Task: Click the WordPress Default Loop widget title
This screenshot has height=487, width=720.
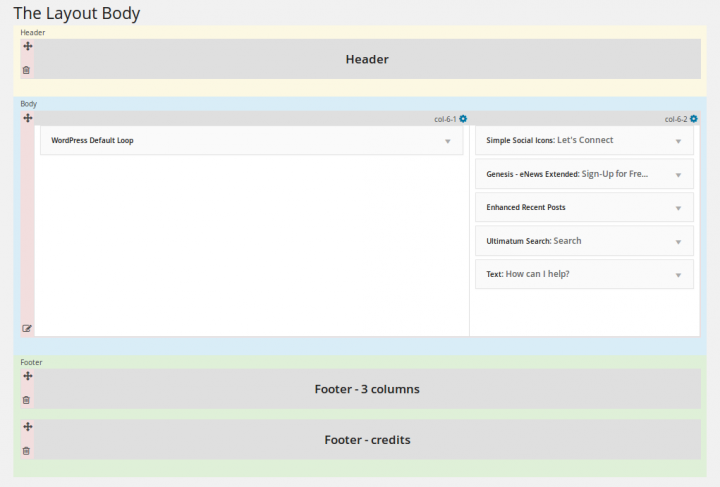Action: [92, 140]
